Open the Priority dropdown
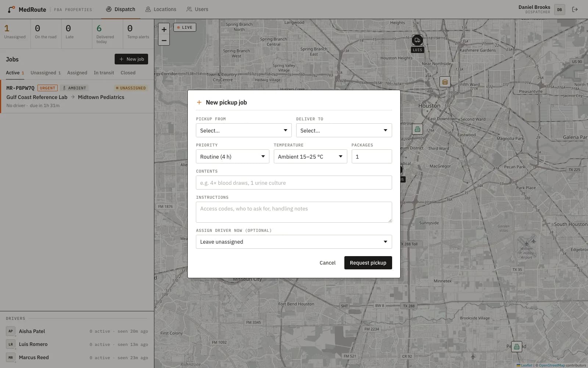The height and width of the screenshot is (368, 588). point(233,156)
